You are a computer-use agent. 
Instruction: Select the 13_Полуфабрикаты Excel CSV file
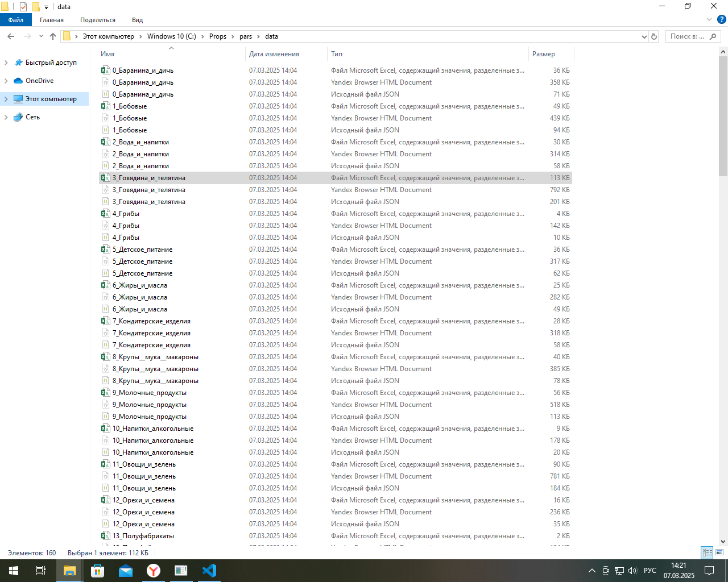point(336,536)
